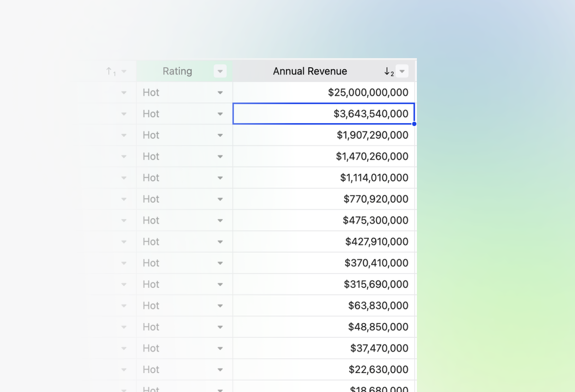Click the Hot rating in the $63,830,000 row
This screenshot has width=575, height=392.
tap(151, 305)
